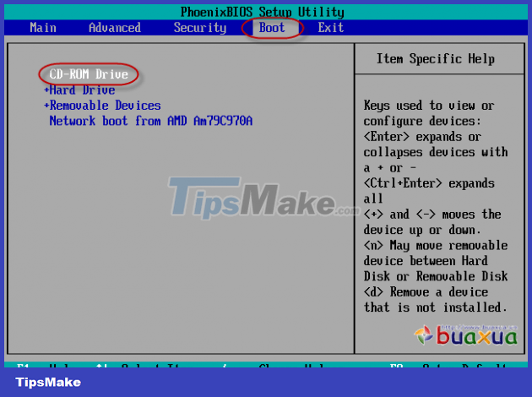
Task: Click the '<Enter> expands or' help line
Action: coord(422,137)
